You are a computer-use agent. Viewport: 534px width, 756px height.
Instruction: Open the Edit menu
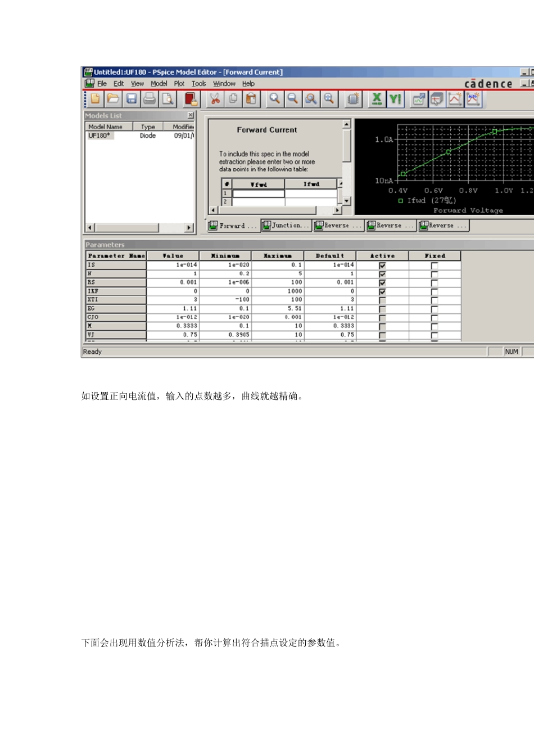click(x=119, y=83)
